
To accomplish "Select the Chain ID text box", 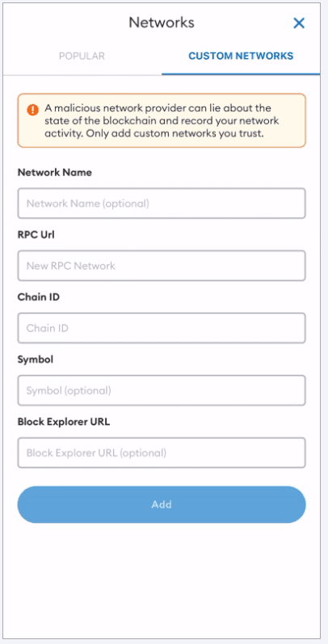I will click(162, 328).
